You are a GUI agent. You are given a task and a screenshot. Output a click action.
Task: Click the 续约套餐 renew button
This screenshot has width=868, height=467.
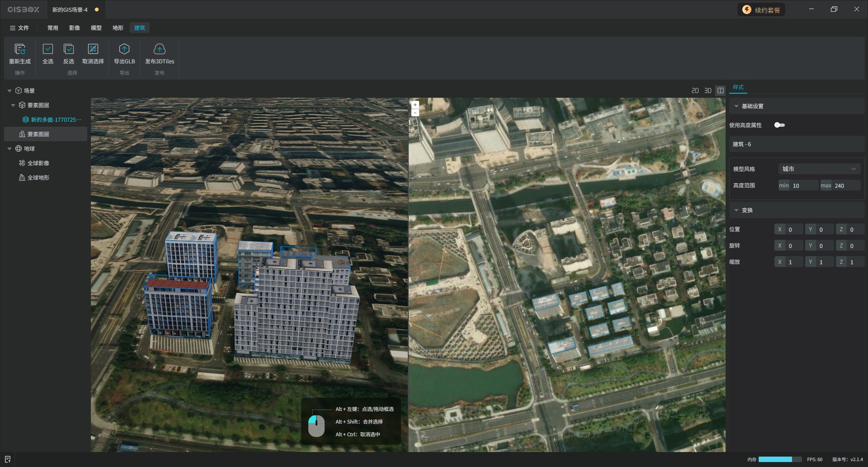[761, 10]
